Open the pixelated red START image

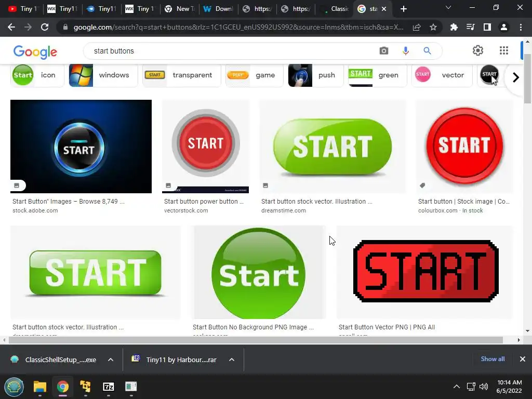coord(424,272)
